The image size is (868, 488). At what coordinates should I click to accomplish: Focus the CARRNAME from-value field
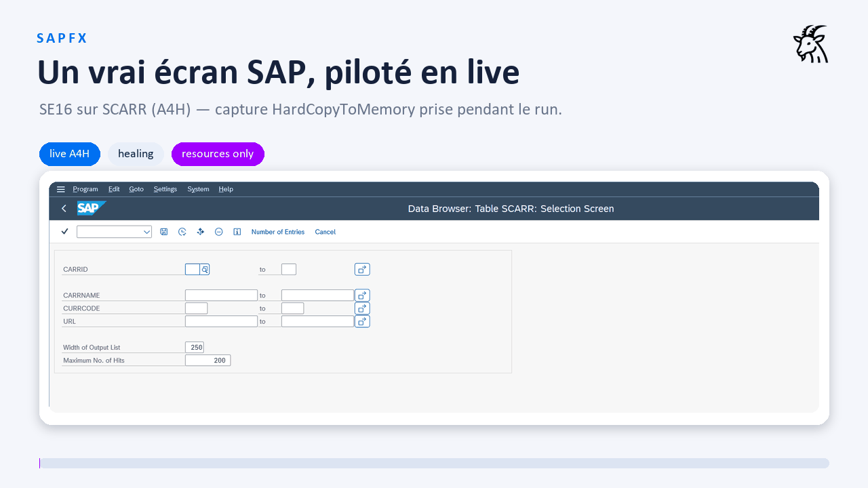pos(221,296)
